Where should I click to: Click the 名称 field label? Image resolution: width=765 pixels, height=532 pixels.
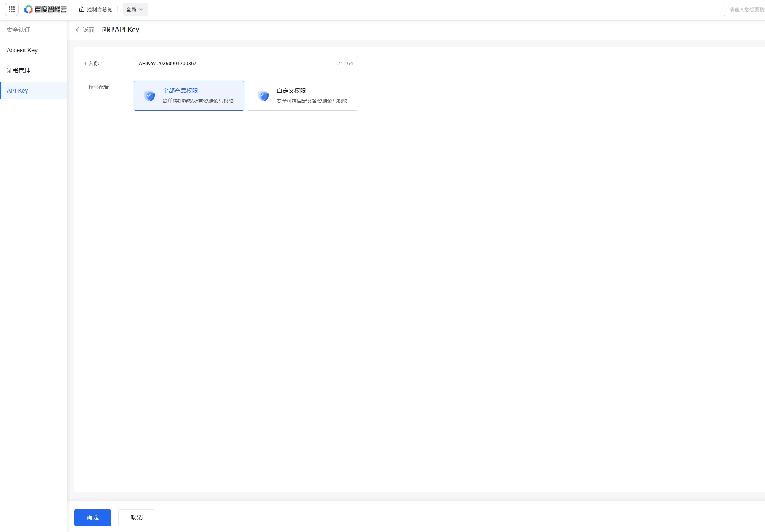click(x=95, y=64)
